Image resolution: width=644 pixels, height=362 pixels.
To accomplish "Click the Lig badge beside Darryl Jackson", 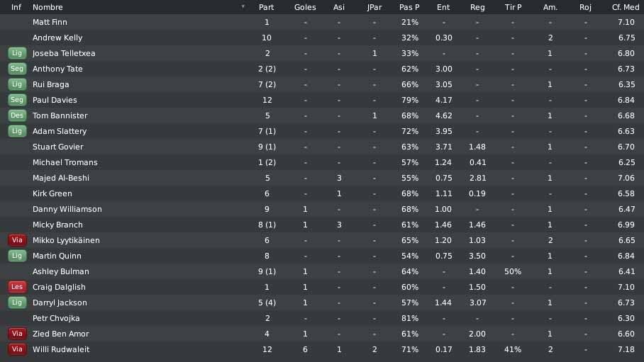I will [x=17, y=303].
